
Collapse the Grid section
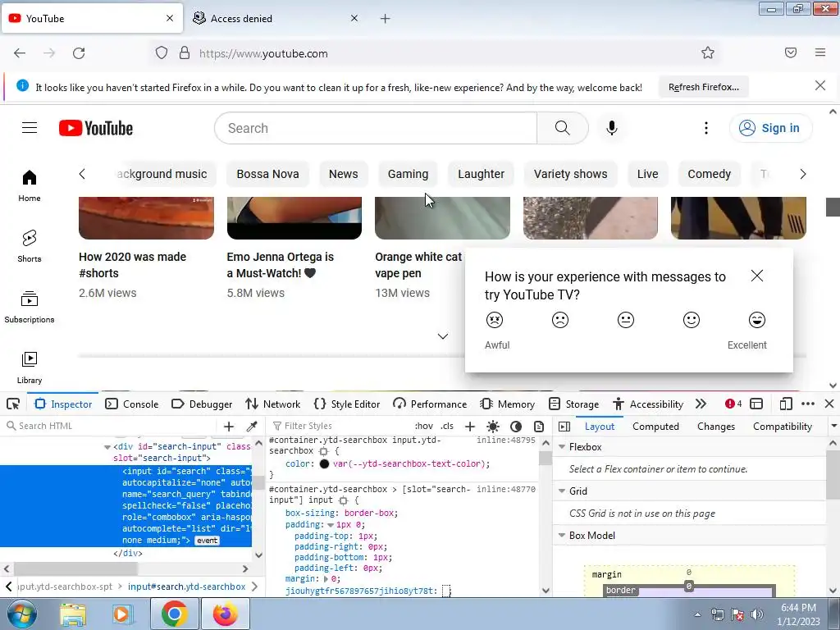pos(562,491)
